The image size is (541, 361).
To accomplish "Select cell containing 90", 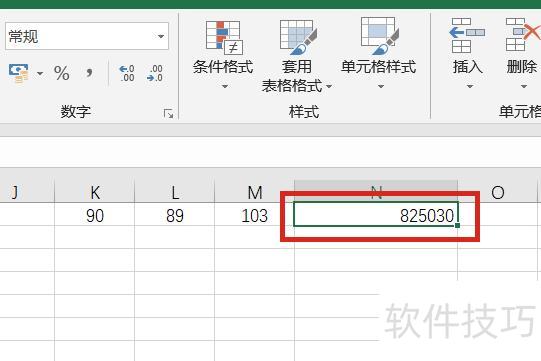I will point(95,215).
